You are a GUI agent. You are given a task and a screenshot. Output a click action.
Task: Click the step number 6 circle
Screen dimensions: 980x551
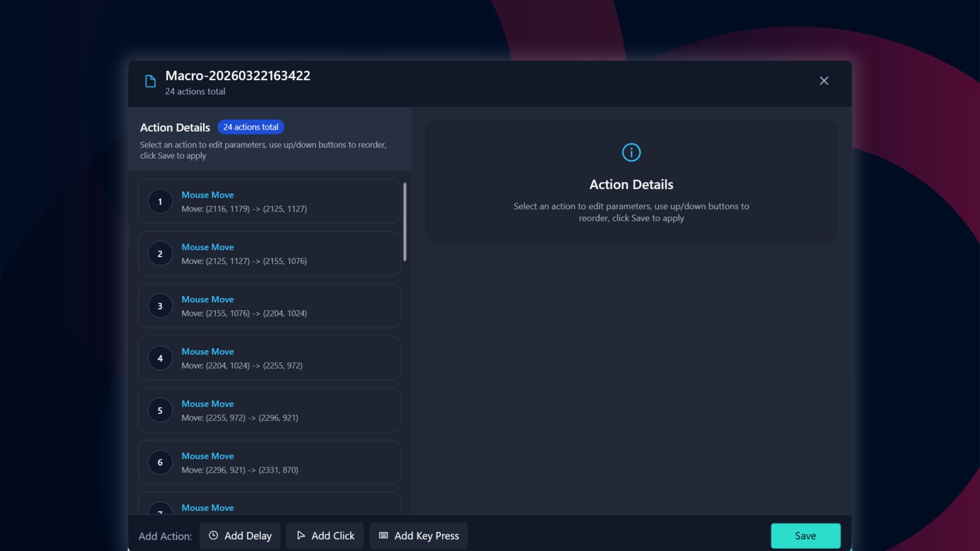pos(160,462)
